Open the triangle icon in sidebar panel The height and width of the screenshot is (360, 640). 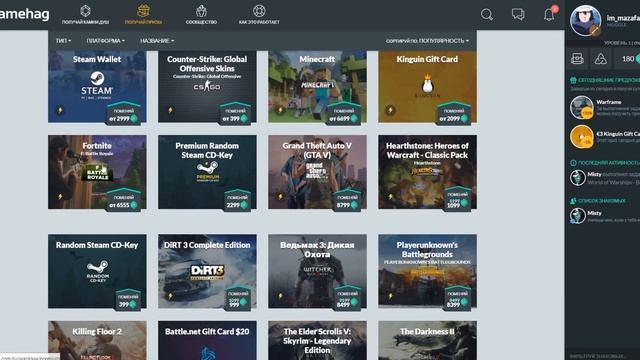(x=600, y=59)
